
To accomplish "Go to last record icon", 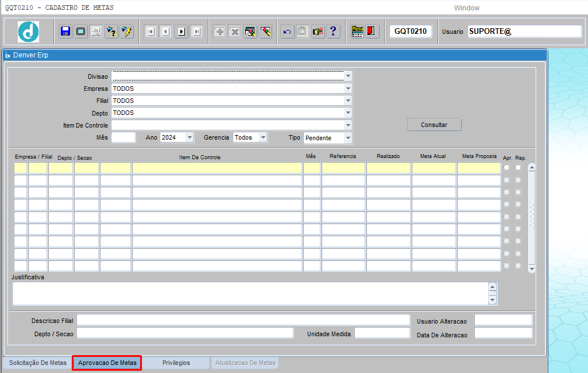I will click(197, 32).
